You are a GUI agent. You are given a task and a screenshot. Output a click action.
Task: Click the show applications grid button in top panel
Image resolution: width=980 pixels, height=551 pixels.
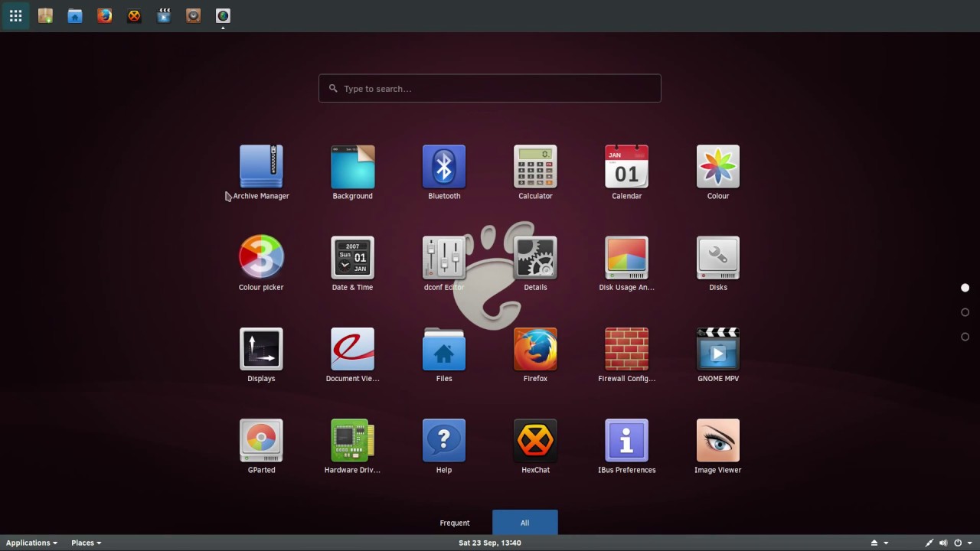[x=15, y=15]
